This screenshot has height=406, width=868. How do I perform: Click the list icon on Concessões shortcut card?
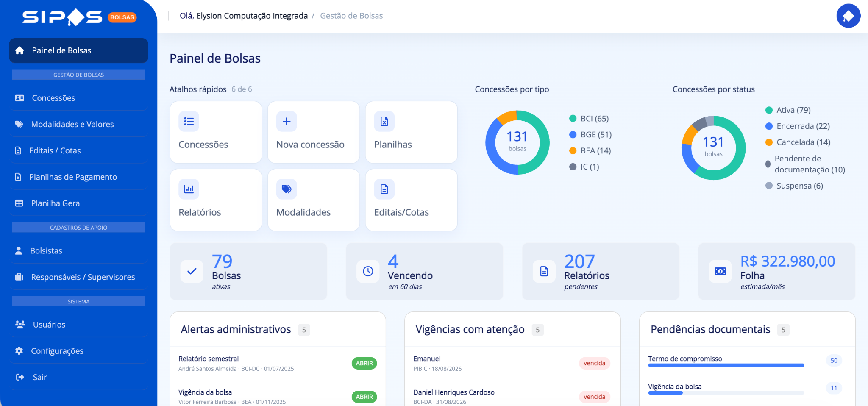point(189,122)
